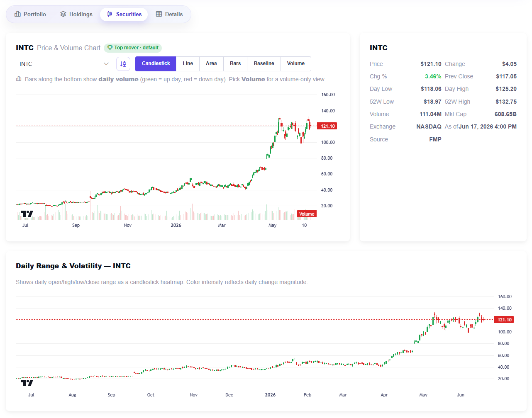
Task: Open the Holdings tab
Action: pyautogui.click(x=77, y=14)
